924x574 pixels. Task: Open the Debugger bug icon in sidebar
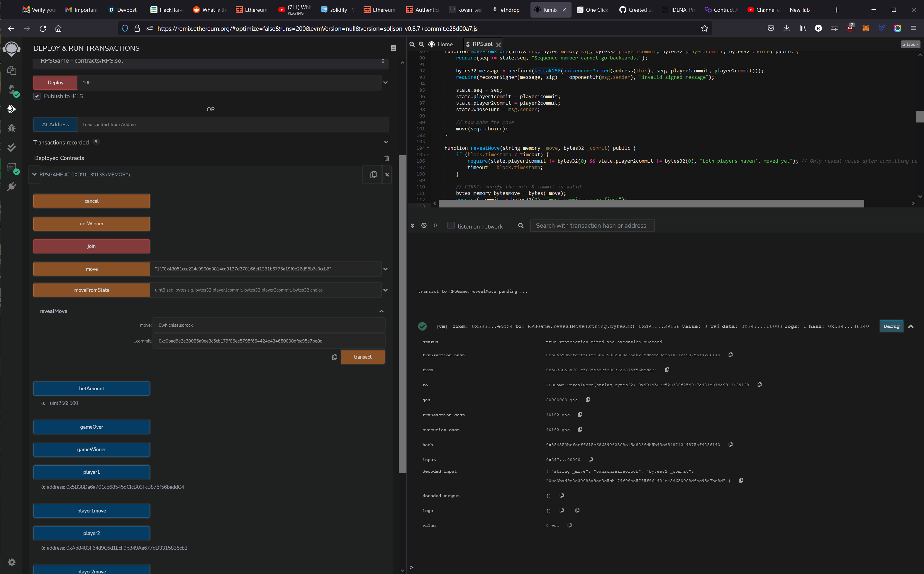[x=12, y=128]
